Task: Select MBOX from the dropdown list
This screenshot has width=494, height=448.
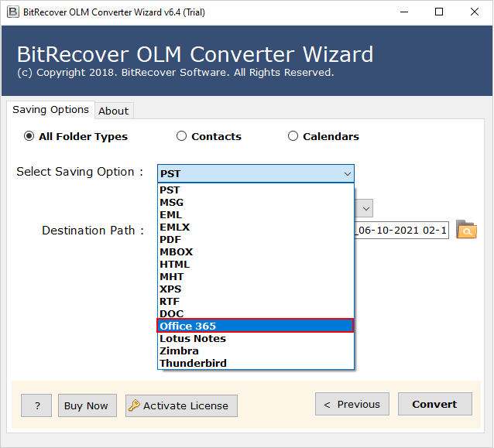Action: (x=256, y=251)
